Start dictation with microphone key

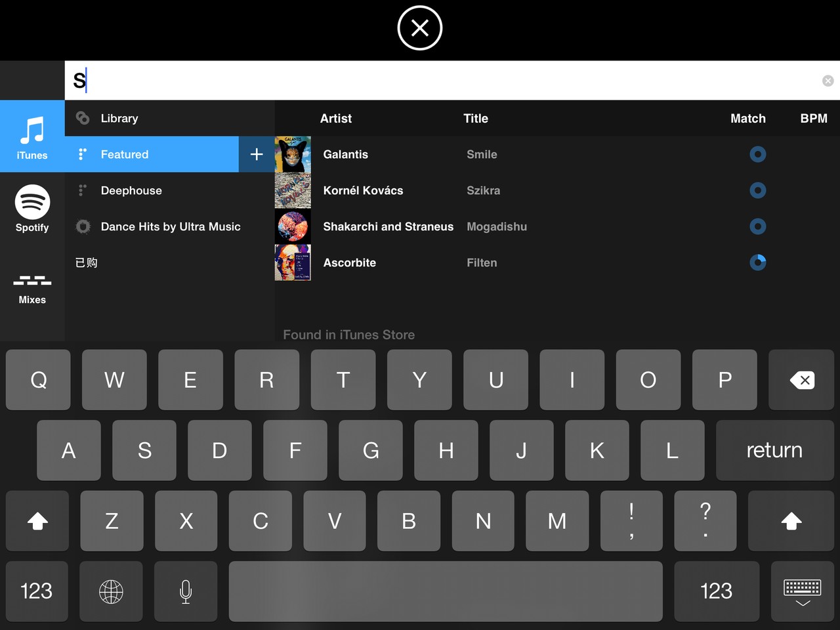(186, 591)
